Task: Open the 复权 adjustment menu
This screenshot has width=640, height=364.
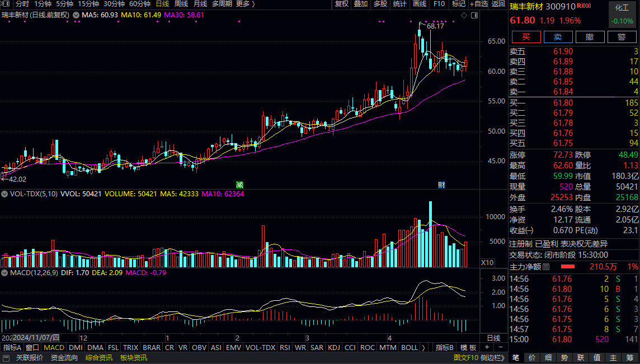Action: click(342, 4)
